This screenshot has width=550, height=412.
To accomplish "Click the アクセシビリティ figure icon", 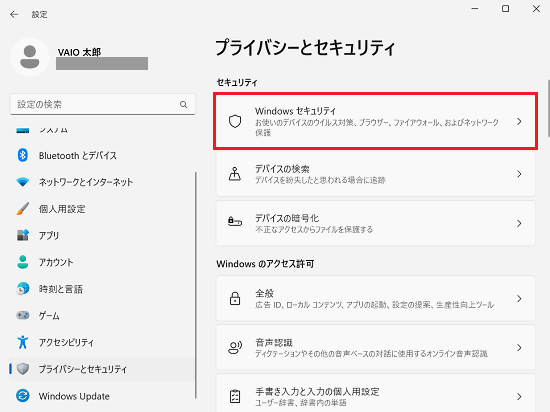I will pyautogui.click(x=23, y=342).
